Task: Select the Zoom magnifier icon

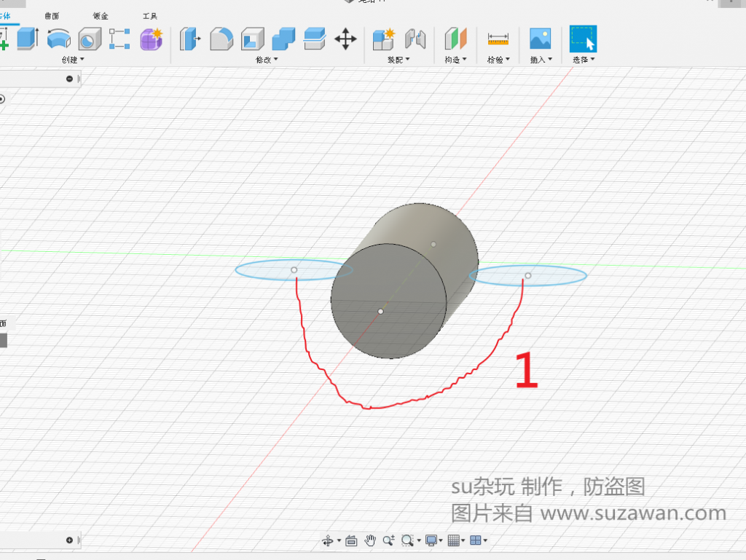Action: (389, 540)
